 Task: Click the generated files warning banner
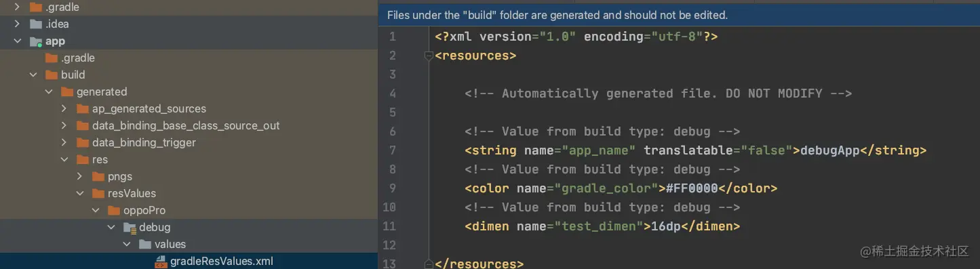(x=679, y=14)
